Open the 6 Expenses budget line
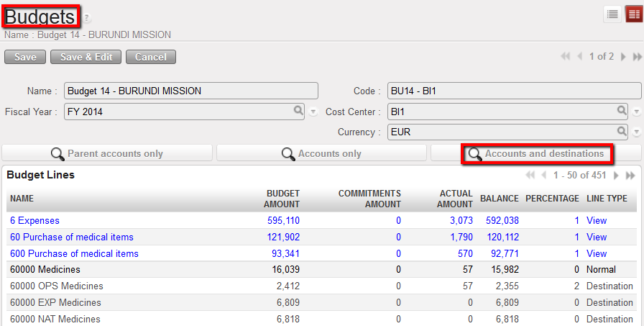 34,220
